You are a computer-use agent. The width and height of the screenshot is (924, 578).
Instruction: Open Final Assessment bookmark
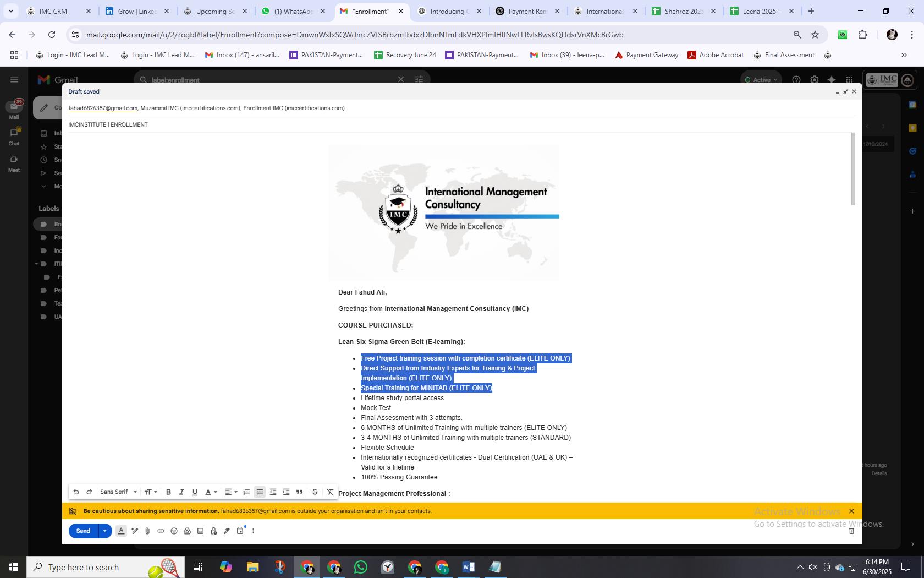784,55
